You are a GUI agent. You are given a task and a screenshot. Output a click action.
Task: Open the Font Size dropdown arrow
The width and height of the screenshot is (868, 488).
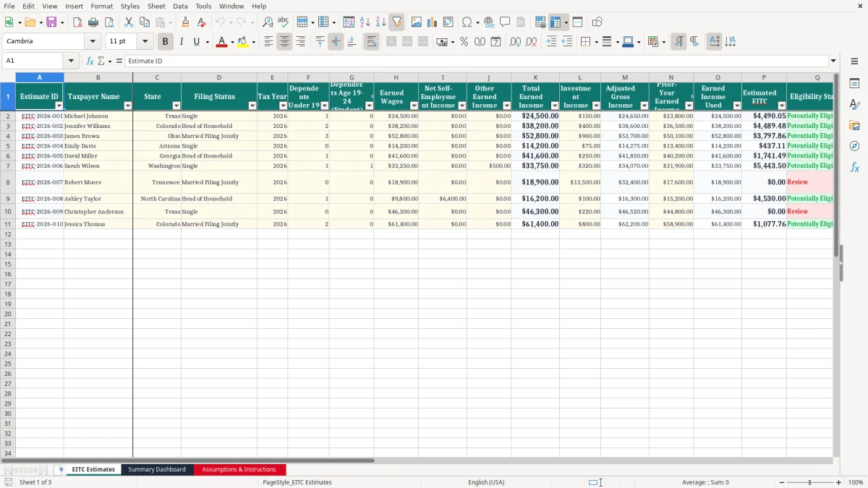click(145, 41)
